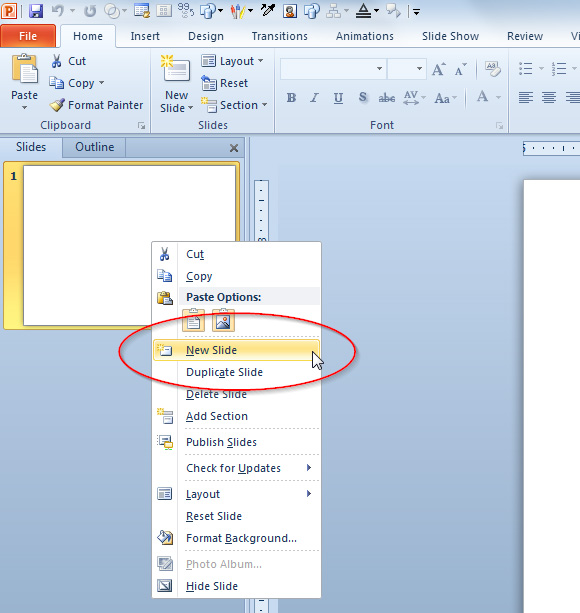Click the Clear Formatting eraser icon
580x613 pixels.
click(x=492, y=69)
